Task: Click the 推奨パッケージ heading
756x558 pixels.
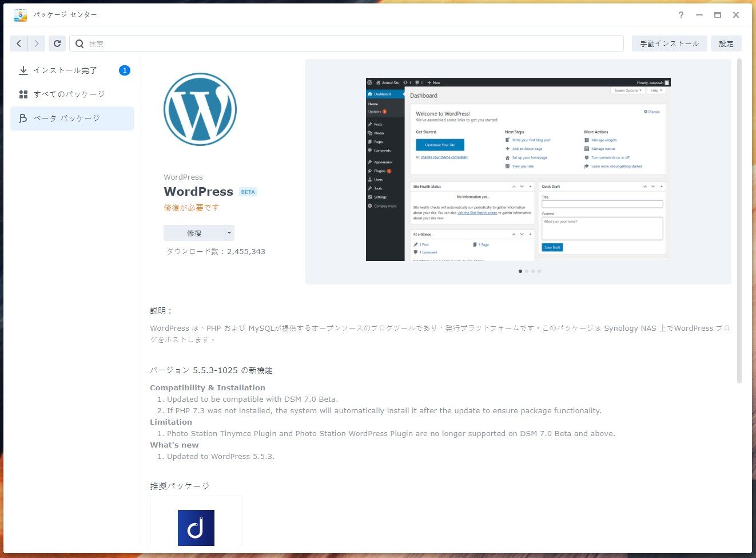Action: (x=180, y=486)
